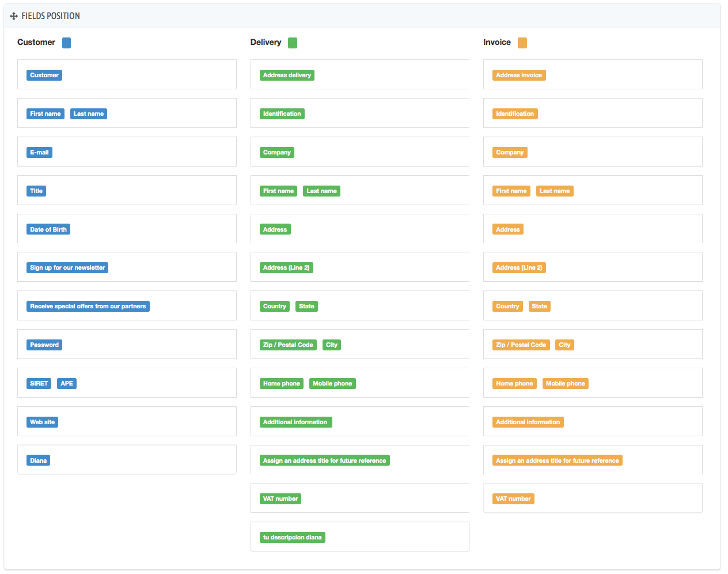This screenshot has width=728, height=574.
Task: Select the green Zip / Postal Code tag
Action: 288,345
